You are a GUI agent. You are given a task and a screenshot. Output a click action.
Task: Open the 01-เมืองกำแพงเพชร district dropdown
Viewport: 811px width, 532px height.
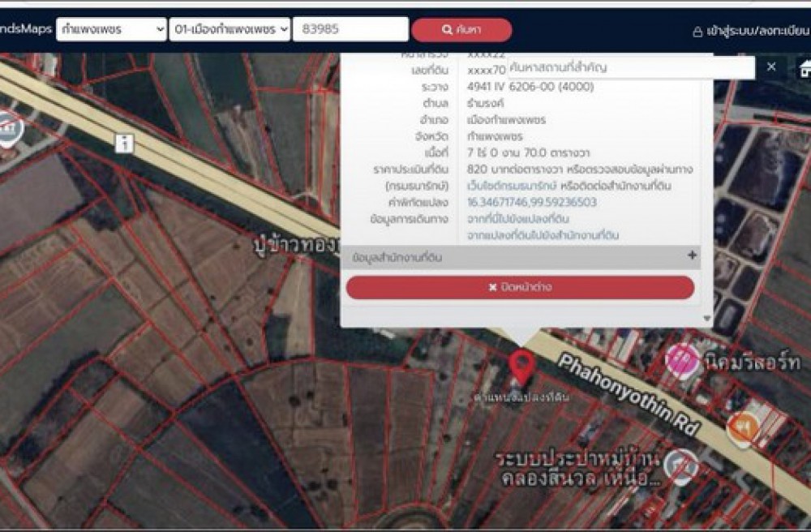coord(230,29)
